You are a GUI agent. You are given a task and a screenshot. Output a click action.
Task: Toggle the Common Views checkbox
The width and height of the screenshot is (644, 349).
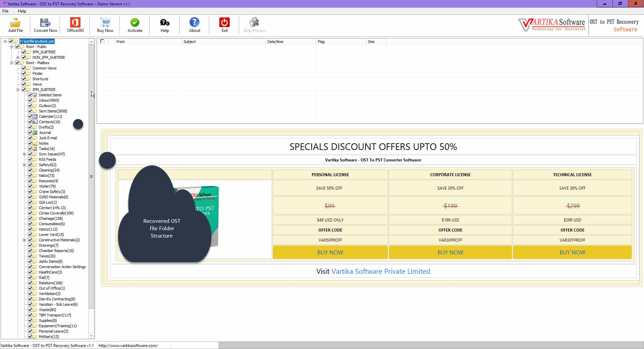click(23, 68)
